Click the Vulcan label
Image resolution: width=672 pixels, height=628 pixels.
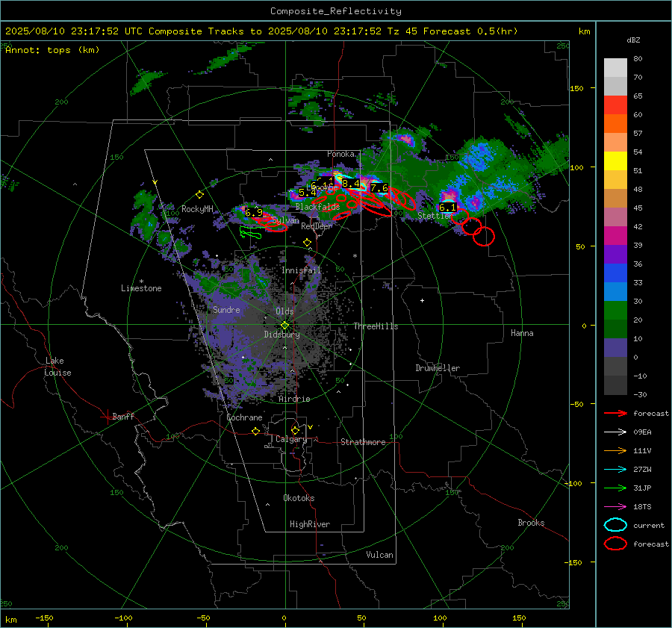pos(380,555)
